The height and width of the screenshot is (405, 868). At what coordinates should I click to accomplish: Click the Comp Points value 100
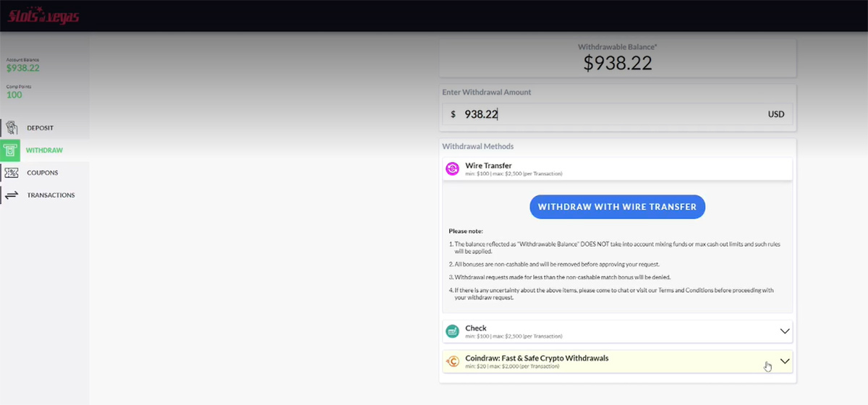point(14,95)
